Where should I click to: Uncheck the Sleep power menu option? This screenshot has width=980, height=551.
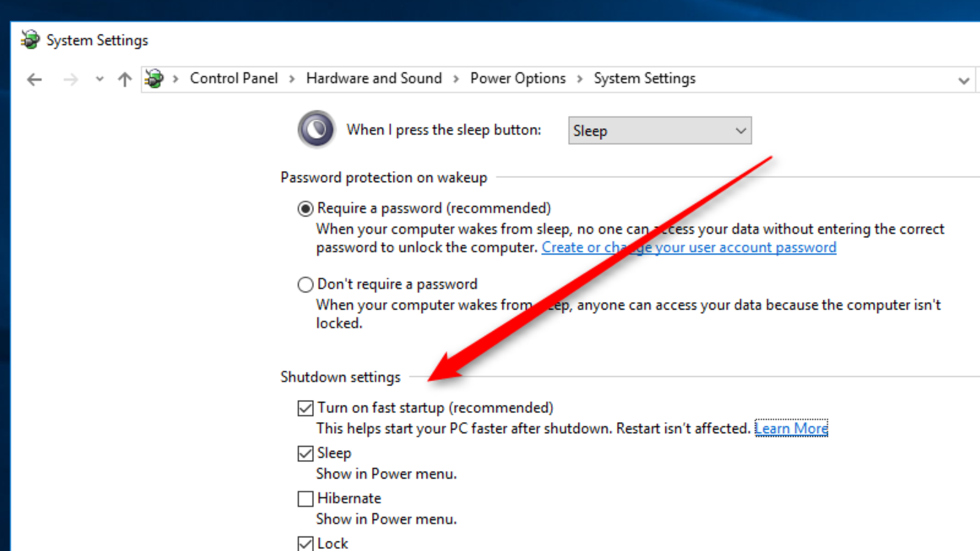click(x=305, y=453)
